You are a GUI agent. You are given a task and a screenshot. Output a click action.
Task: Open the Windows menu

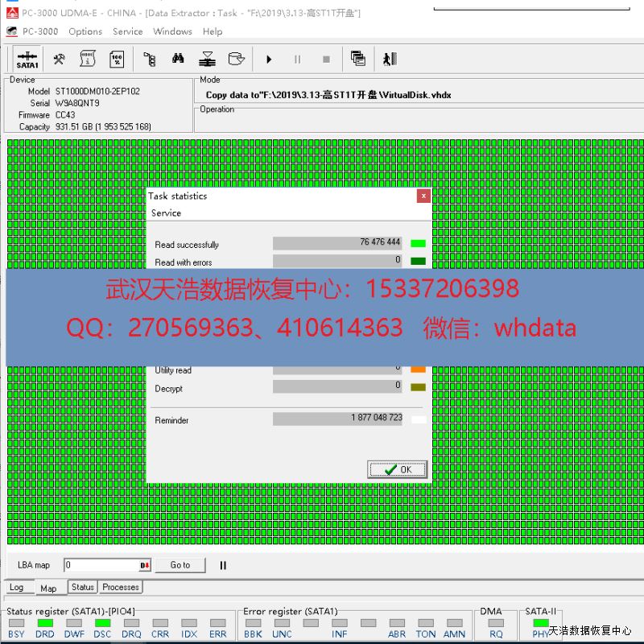click(x=172, y=31)
